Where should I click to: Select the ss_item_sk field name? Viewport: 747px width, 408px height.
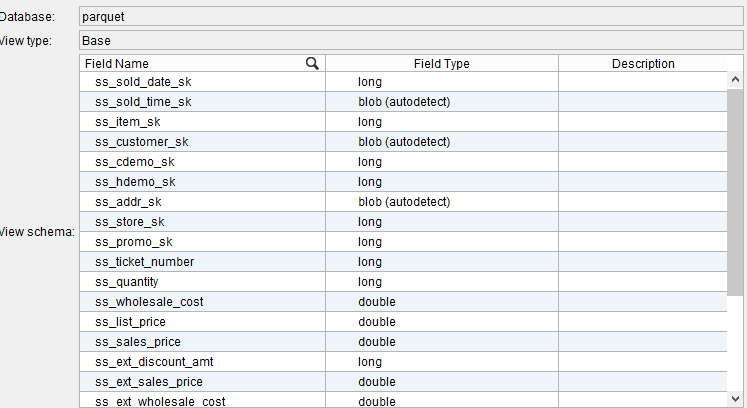pyautogui.click(x=128, y=122)
